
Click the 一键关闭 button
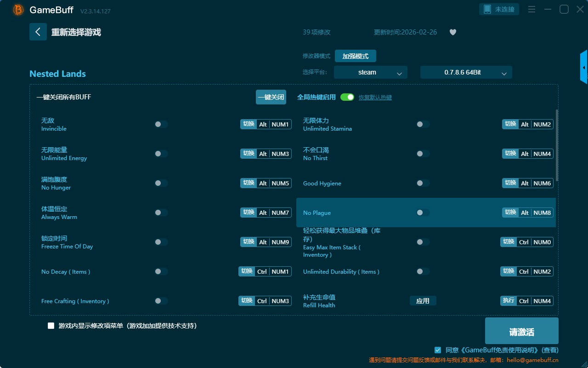pyautogui.click(x=271, y=97)
